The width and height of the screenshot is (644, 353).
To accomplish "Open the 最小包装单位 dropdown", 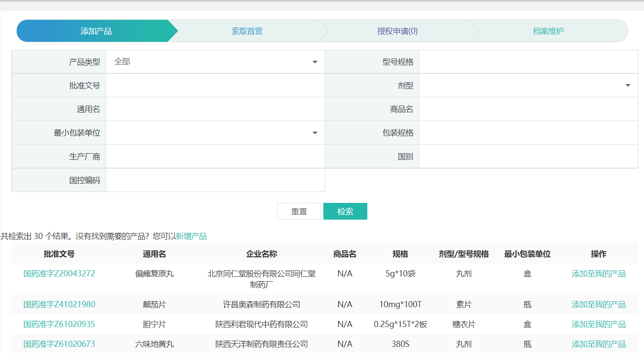I will click(215, 133).
